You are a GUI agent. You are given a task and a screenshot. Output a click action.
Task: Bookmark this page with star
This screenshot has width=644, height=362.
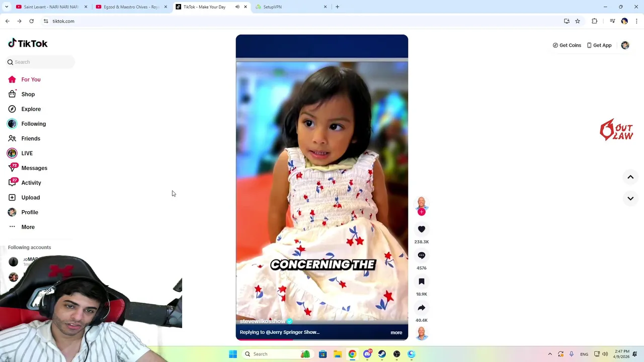578,21
